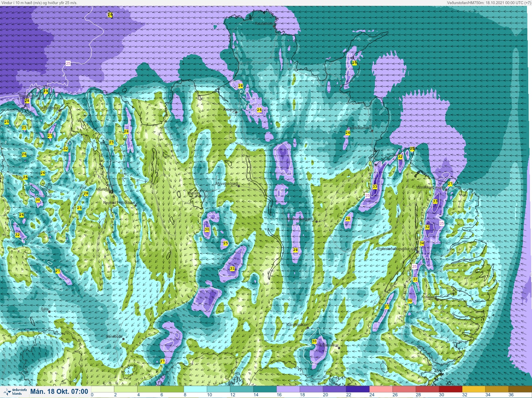Click the Raufarhöfn station label

coord(264,24)
